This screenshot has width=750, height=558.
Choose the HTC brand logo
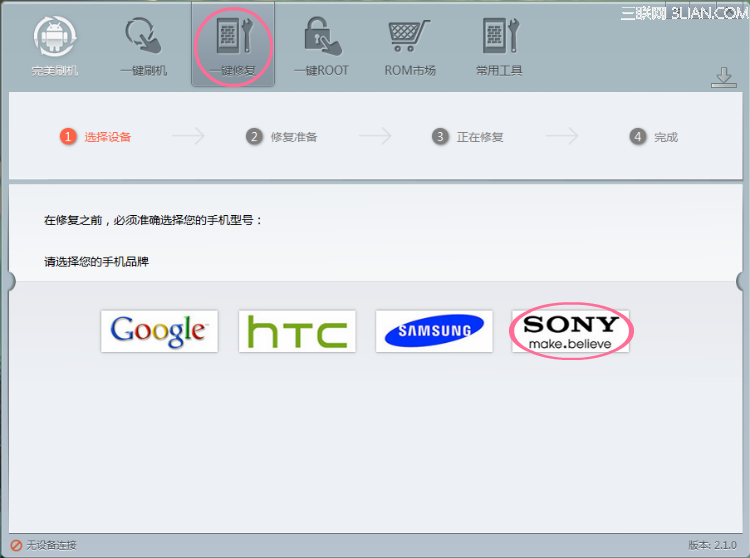click(297, 331)
